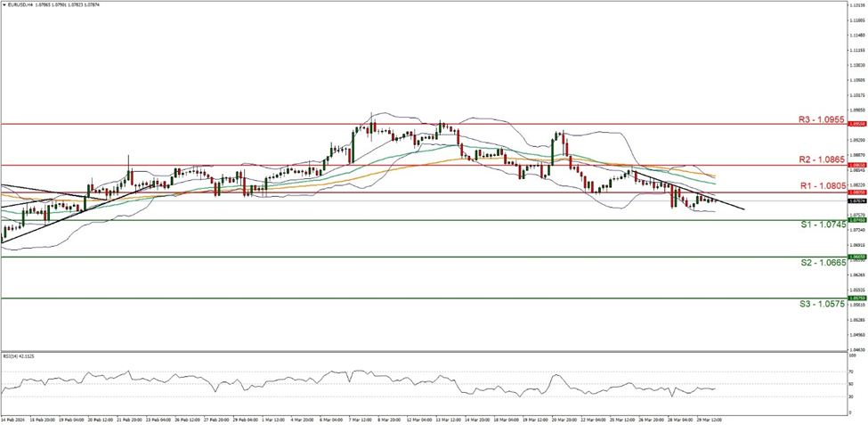Viewport: 868px width, 425px height.
Task: Click the 29 Mar 12:00 time axis label
Action: (708, 418)
